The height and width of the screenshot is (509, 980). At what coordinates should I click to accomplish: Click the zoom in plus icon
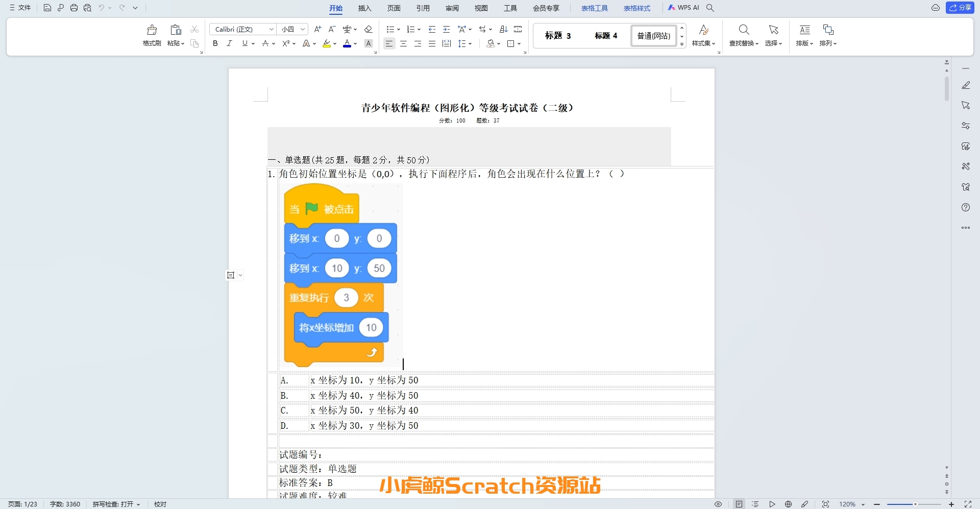pyautogui.click(x=951, y=504)
